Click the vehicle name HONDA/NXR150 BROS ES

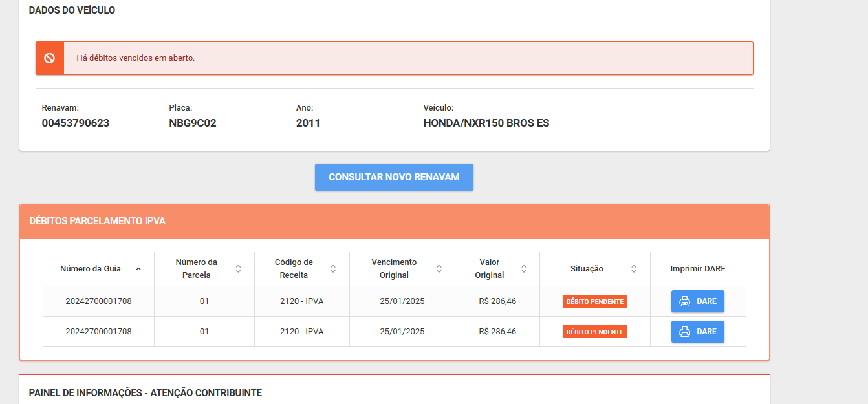[486, 123]
